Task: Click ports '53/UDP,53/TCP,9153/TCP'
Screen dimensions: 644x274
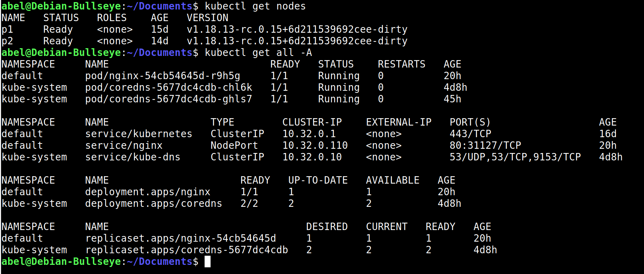Action: [x=515, y=157]
